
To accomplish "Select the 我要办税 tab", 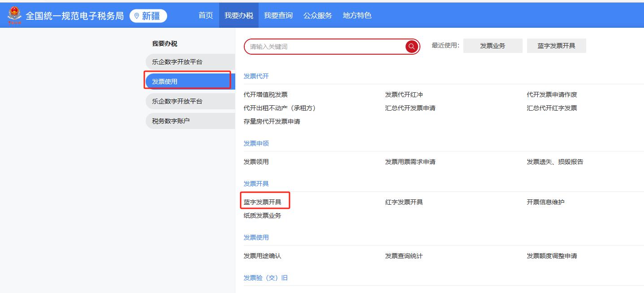I will [x=239, y=15].
